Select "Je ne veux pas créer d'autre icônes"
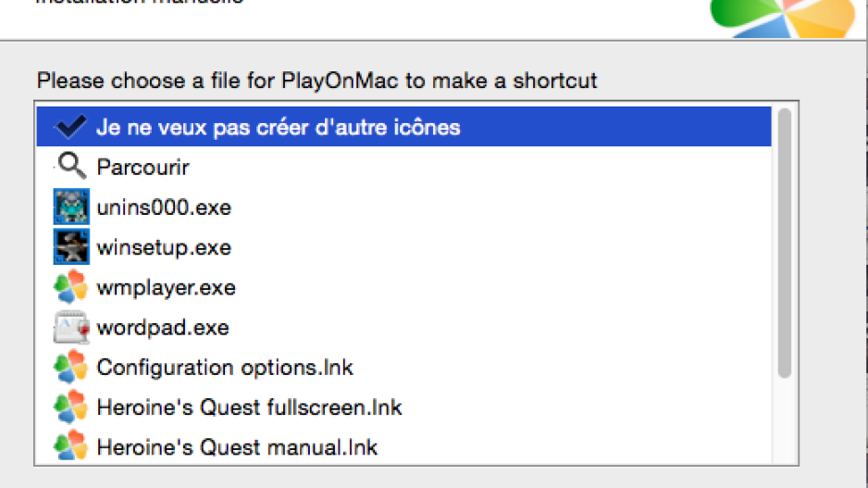Viewport: 868px width, 488px height. 279,128
